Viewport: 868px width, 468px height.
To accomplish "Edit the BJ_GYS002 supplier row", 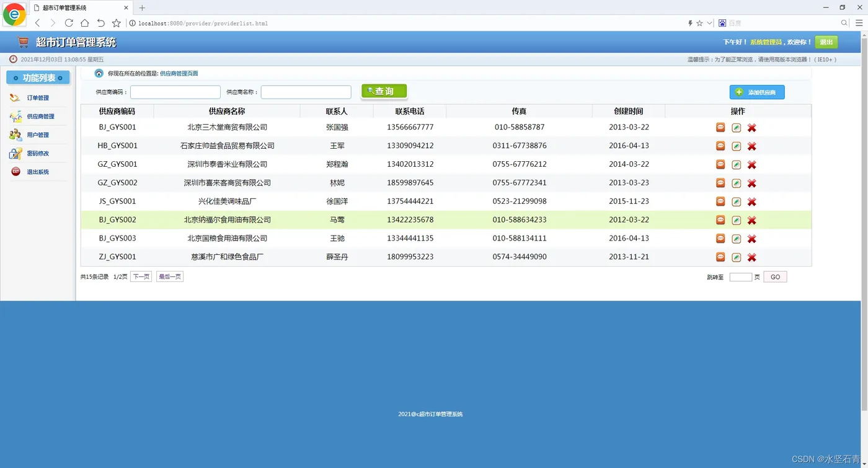I will click(x=736, y=221).
